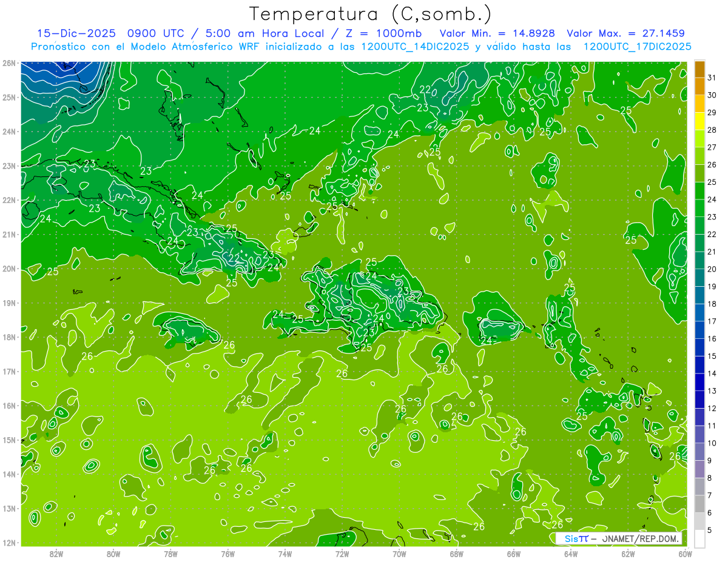This screenshot has height=562, width=728.
Task: Pick the orange swatch between 30 and 31
Action: [699, 86]
